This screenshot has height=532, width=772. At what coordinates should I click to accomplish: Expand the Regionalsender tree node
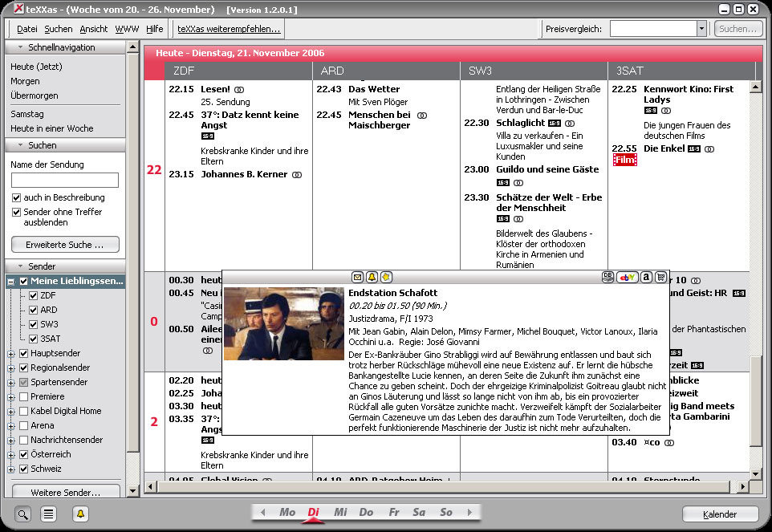point(10,368)
